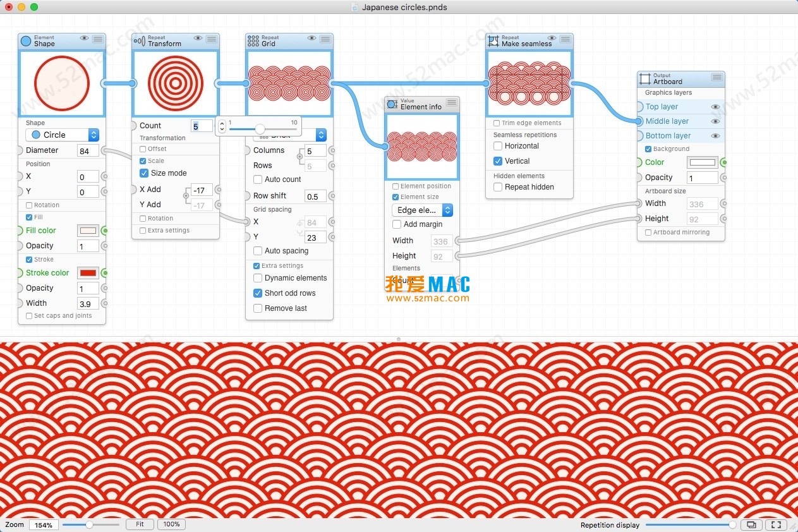
Task: Click the Make seamless node icon
Action: (x=493, y=41)
